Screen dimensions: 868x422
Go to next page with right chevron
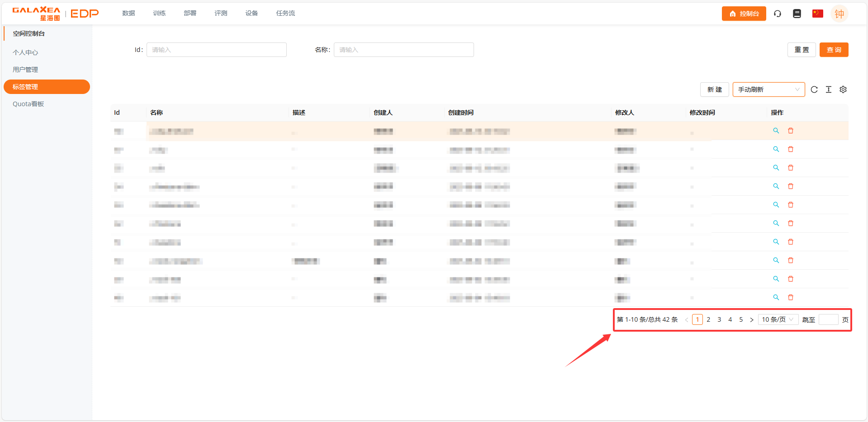click(x=752, y=320)
